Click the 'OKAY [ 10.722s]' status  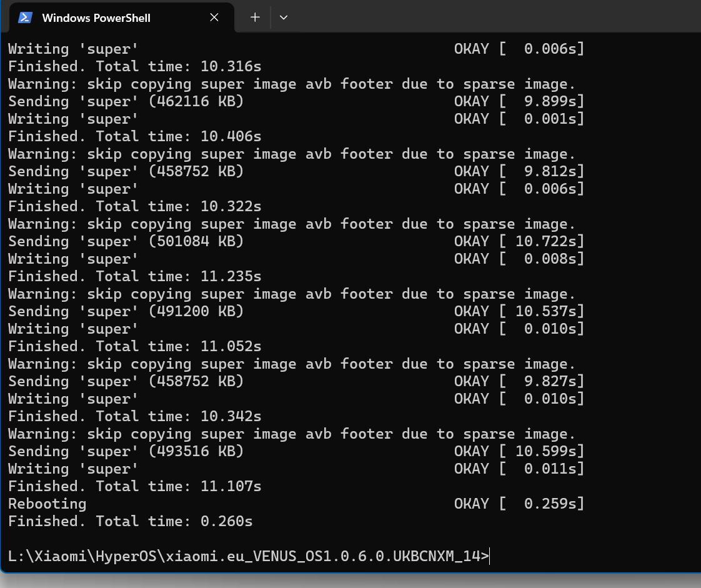519,241
